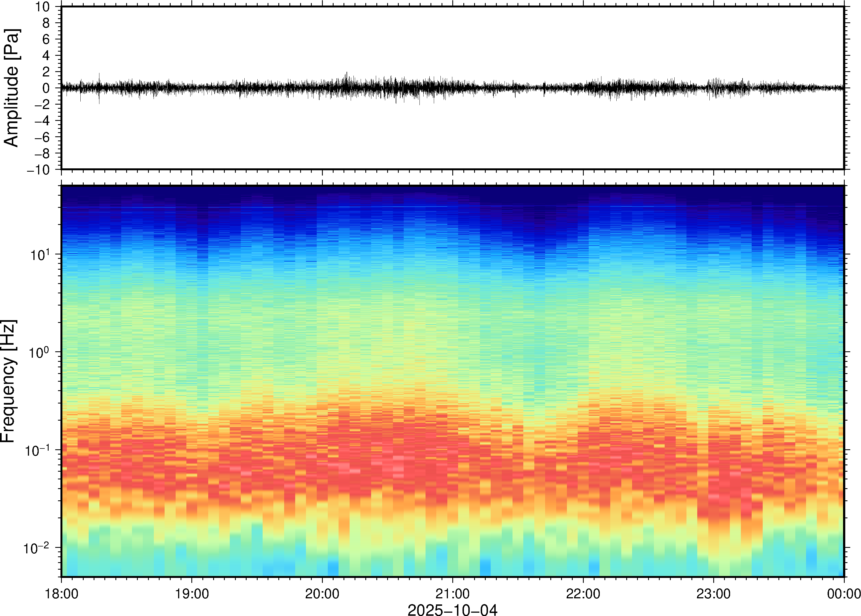Click the waveform spike just after 18:15
Viewport: 861px width, 616px height.
pos(99,88)
